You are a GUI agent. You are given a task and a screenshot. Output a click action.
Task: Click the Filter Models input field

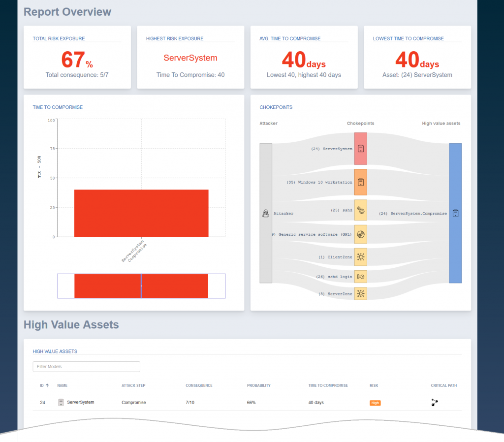tap(87, 367)
